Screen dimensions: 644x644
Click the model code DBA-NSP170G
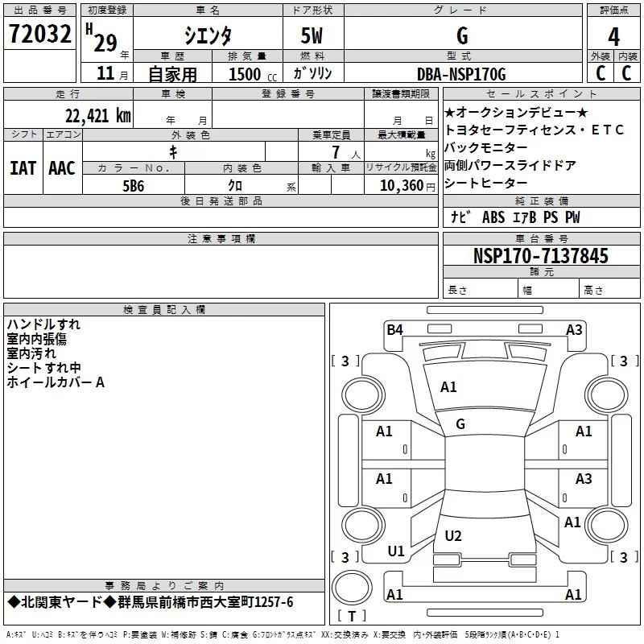pyautogui.click(x=461, y=74)
